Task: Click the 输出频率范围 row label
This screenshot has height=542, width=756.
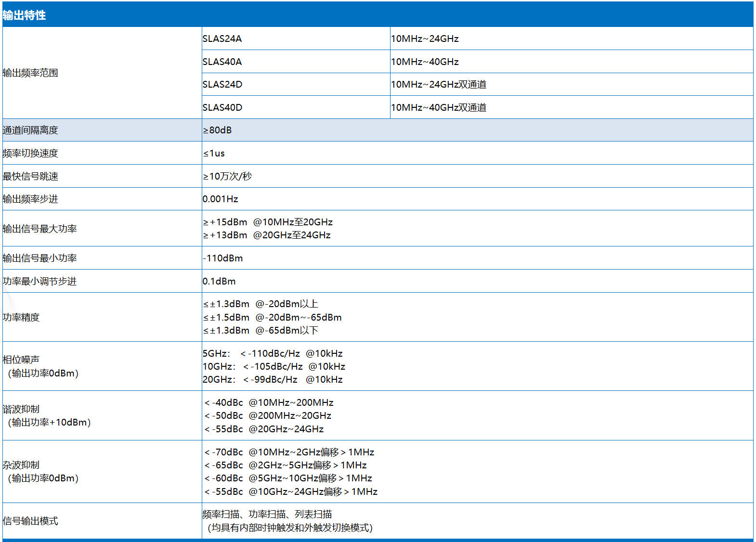Action: click(30, 73)
